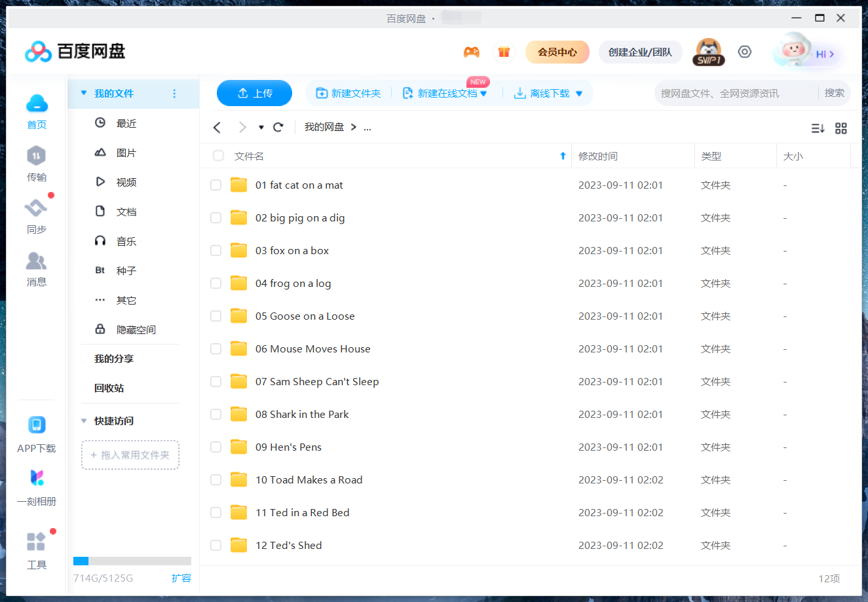The image size is (868, 602).
Task: Open 我的分享 in the sidebar
Action: (x=113, y=358)
